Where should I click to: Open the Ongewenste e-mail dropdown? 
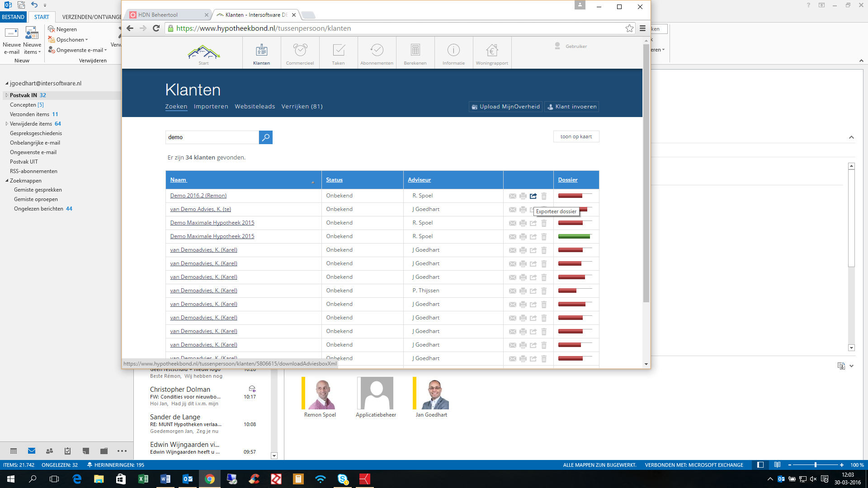pyautogui.click(x=106, y=50)
